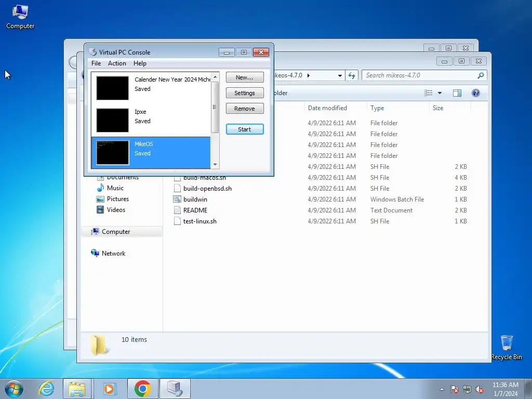532x399 pixels.
Task: Select the buildwin batch file
Action: (x=195, y=199)
